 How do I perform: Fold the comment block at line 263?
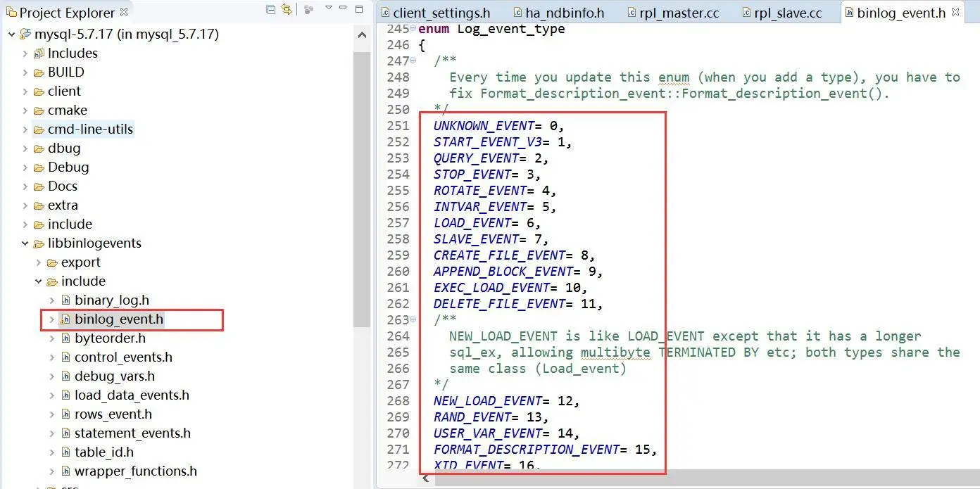[413, 320]
